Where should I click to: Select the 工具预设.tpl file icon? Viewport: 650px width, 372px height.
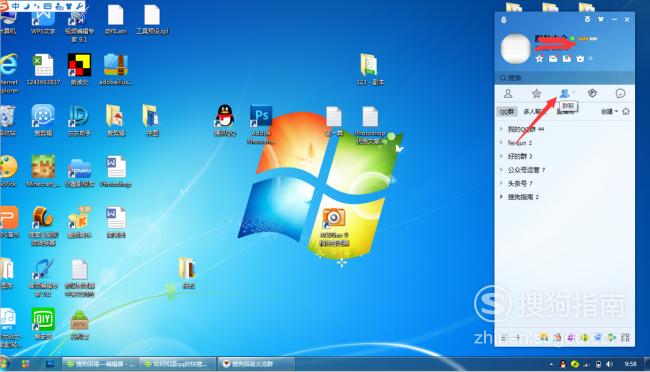coord(152,19)
